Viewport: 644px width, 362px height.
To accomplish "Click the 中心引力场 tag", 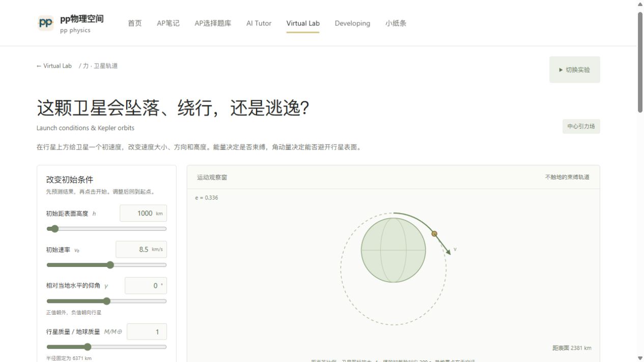I will point(581,127).
